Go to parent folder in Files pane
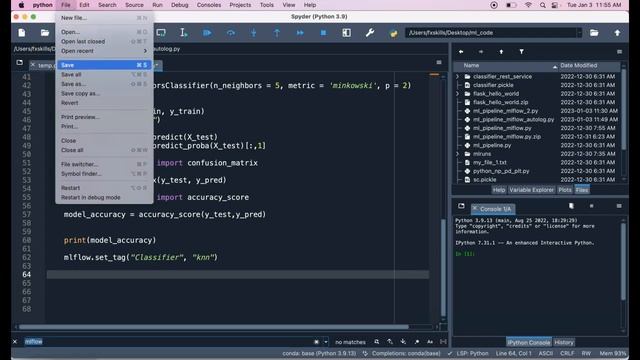The image size is (640, 360). click(x=501, y=52)
